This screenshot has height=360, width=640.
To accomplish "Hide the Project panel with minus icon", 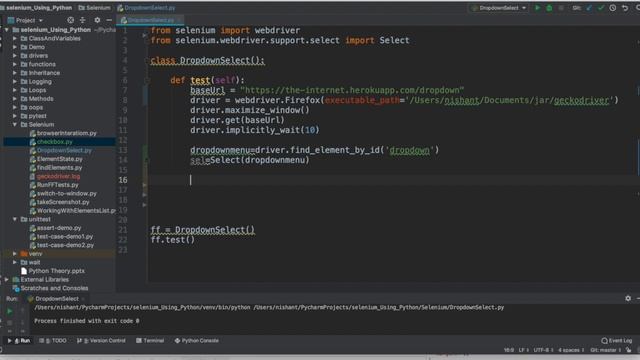I will point(109,20).
